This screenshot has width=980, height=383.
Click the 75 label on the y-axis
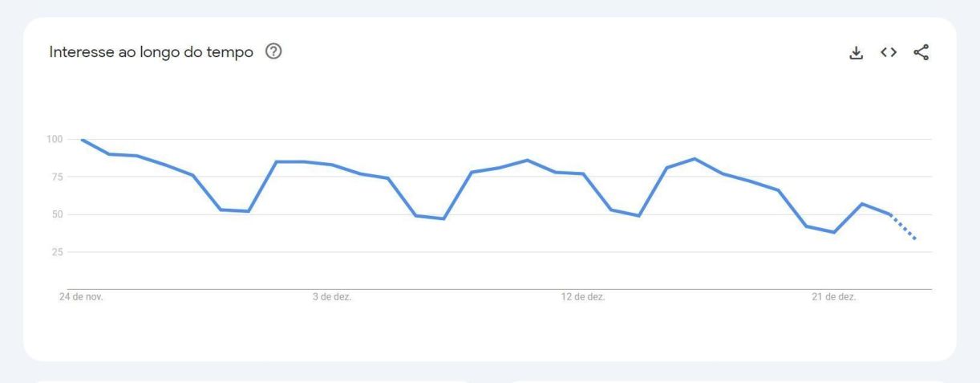click(56, 177)
